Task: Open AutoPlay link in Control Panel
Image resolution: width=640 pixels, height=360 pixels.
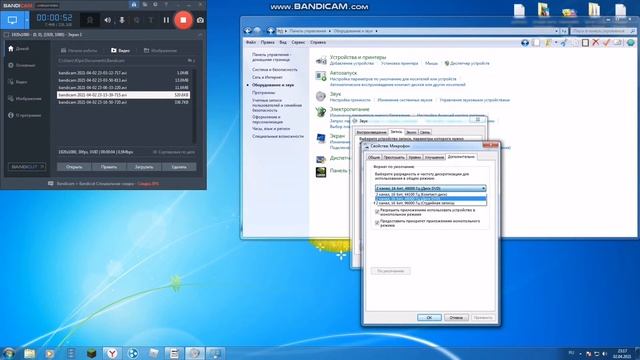Action: pos(343,73)
